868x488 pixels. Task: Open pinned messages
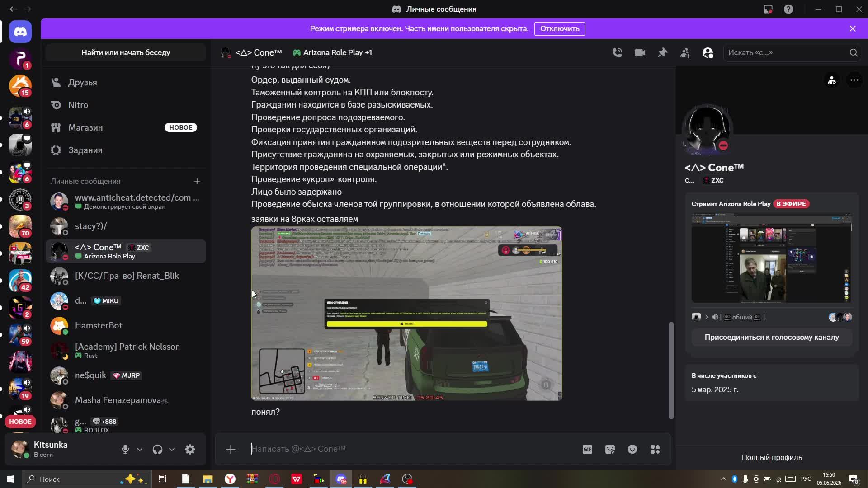(663, 52)
